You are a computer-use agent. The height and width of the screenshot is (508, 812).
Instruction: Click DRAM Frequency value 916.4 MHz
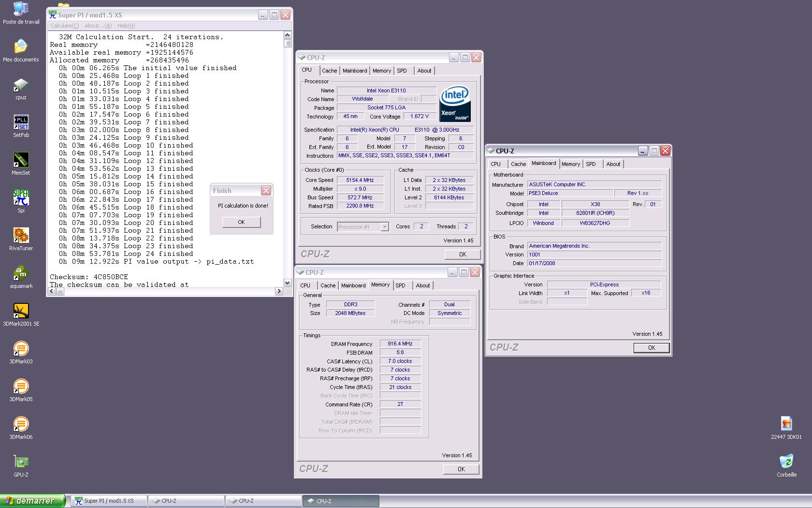400,344
